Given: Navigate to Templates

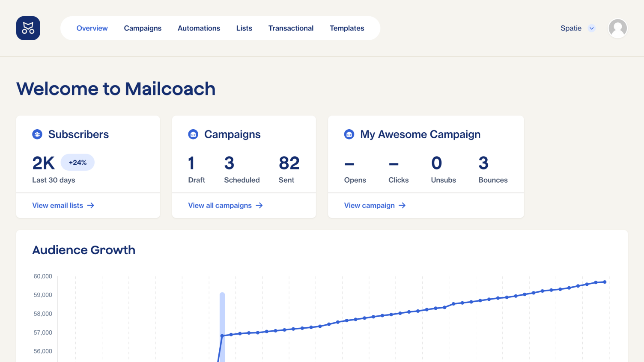Looking at the screenshot, I should pos(347,28).
